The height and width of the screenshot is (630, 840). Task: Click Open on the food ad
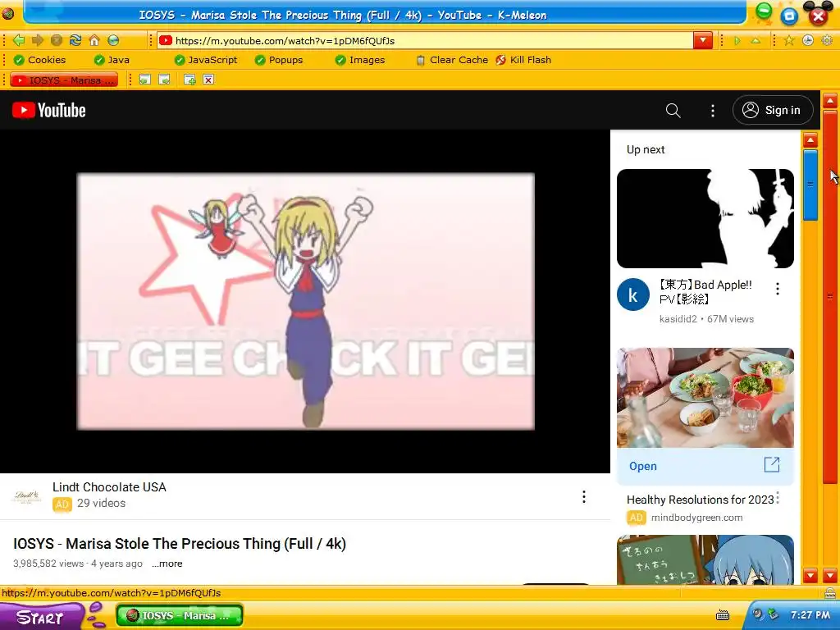[643, 466]
